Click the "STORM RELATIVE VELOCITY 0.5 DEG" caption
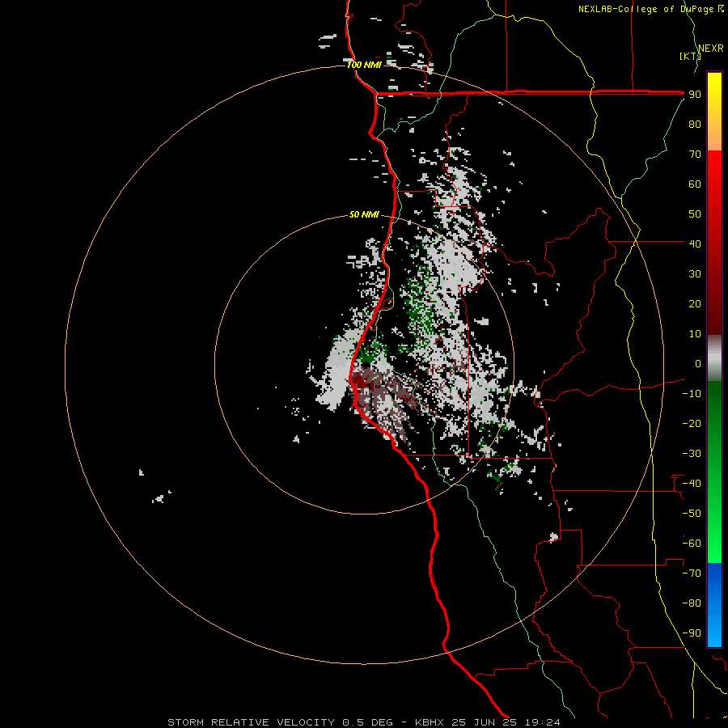This screenshot has width=728, height=728. coord(280,722)
